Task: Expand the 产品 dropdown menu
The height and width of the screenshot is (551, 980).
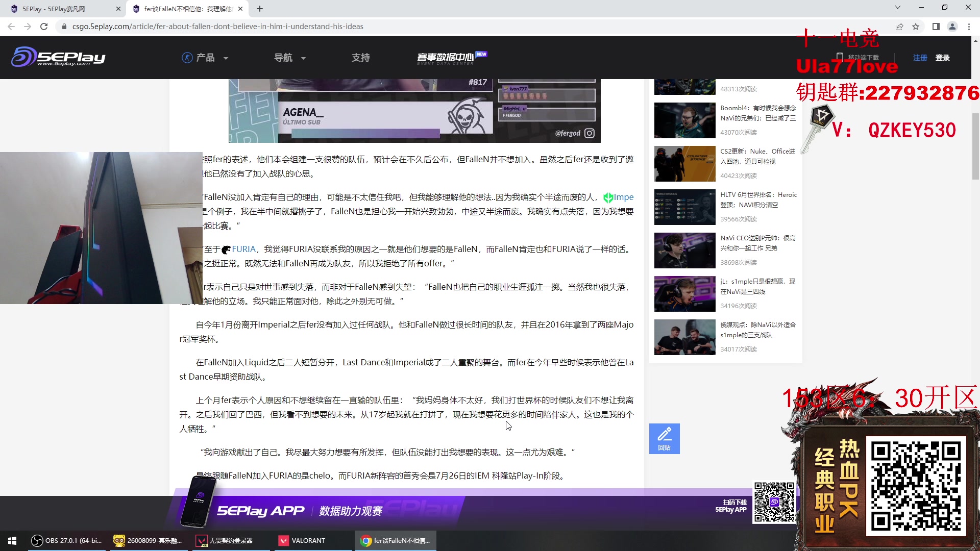Action: pyautogui.click(x=205, y=58)
